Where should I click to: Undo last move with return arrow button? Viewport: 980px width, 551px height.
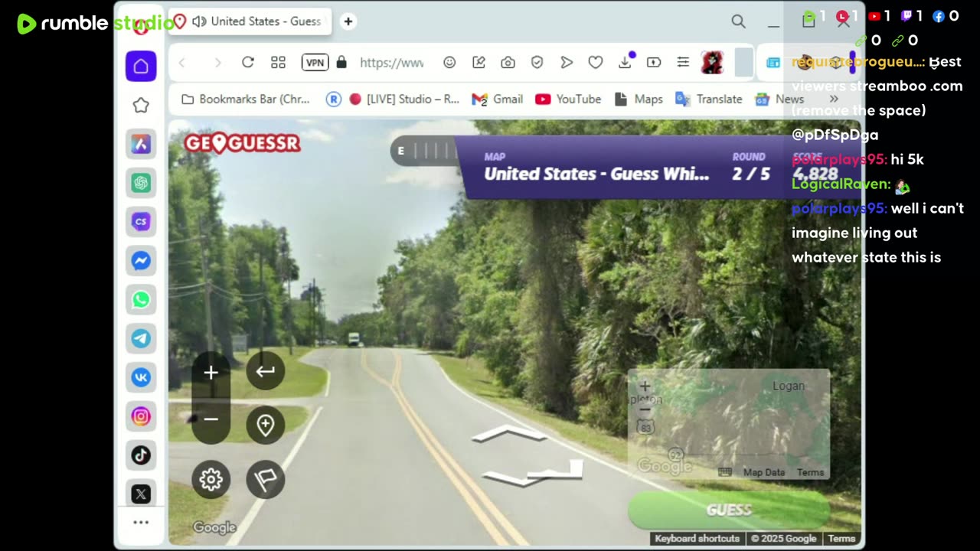pyautogui.click(x=265, y=371)
